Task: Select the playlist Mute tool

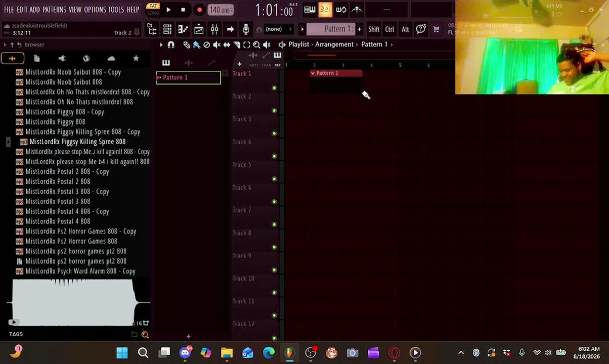Action: coord(216,45)
